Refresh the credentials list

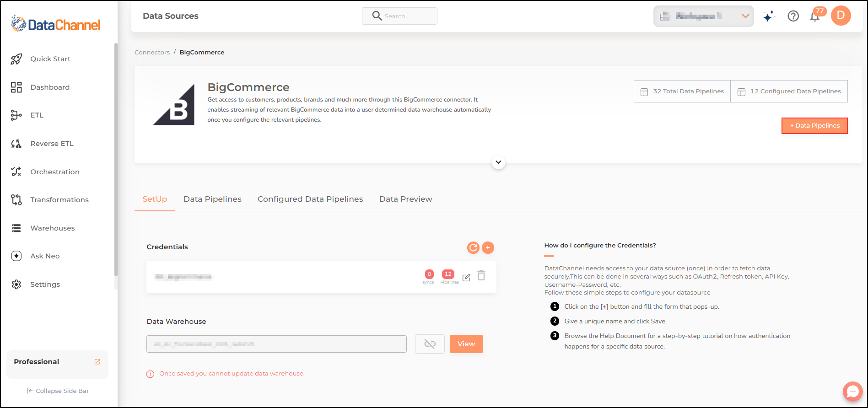[x=473, y=247]
